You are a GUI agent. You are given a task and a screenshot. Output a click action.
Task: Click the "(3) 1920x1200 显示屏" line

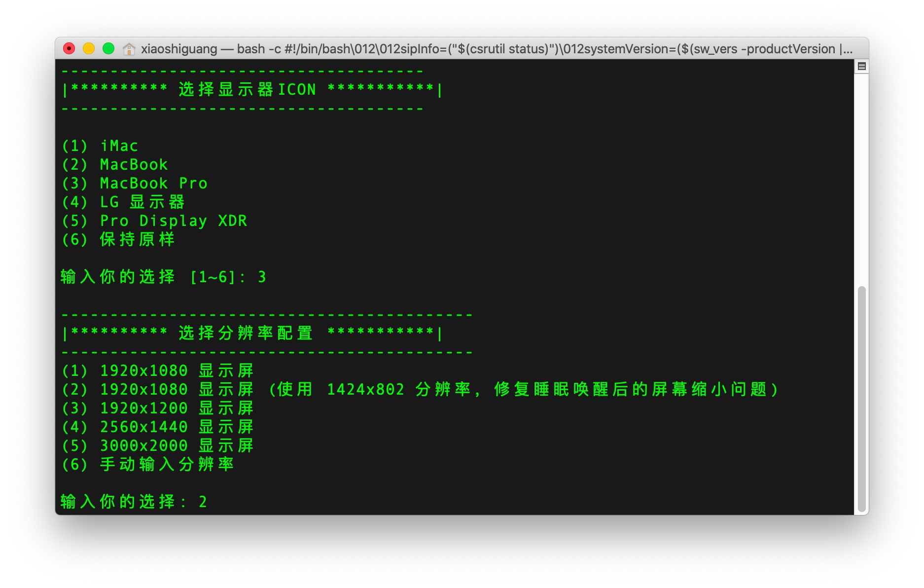pos(157,408)
